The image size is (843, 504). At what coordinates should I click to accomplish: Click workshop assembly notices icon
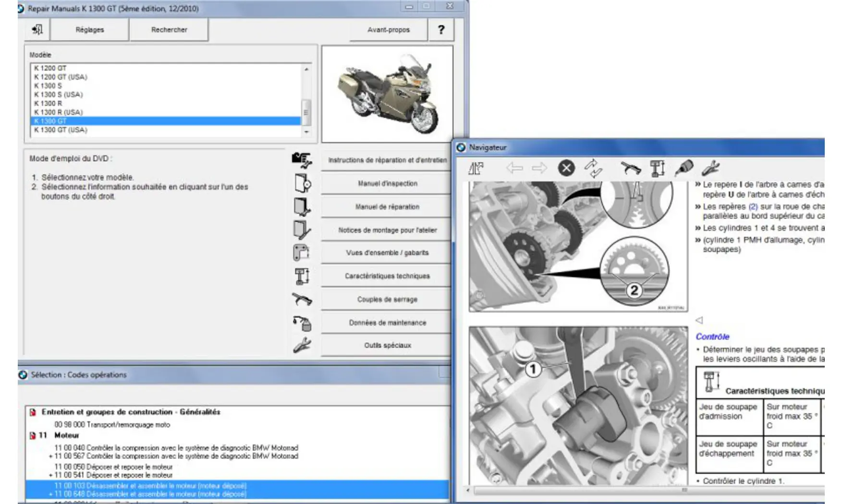(302, 230)
